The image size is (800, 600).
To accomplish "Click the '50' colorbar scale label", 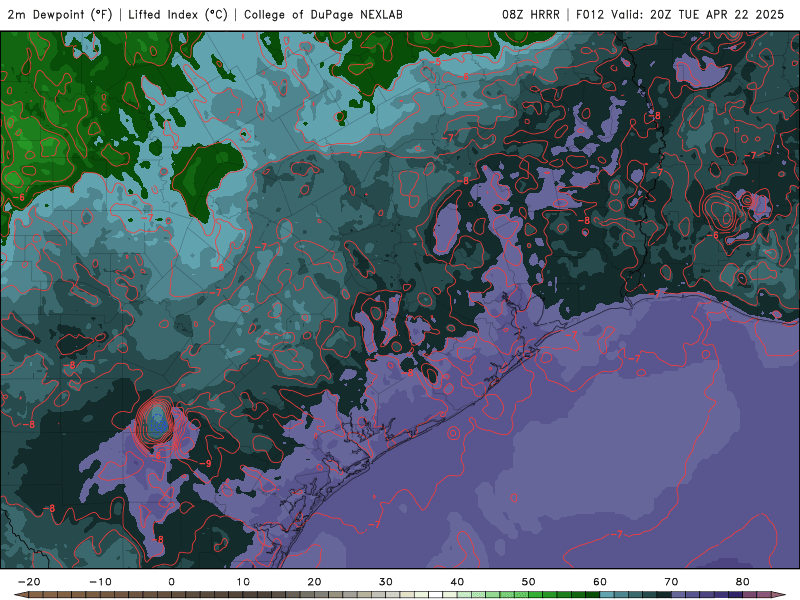I will [x=529, y=582].
